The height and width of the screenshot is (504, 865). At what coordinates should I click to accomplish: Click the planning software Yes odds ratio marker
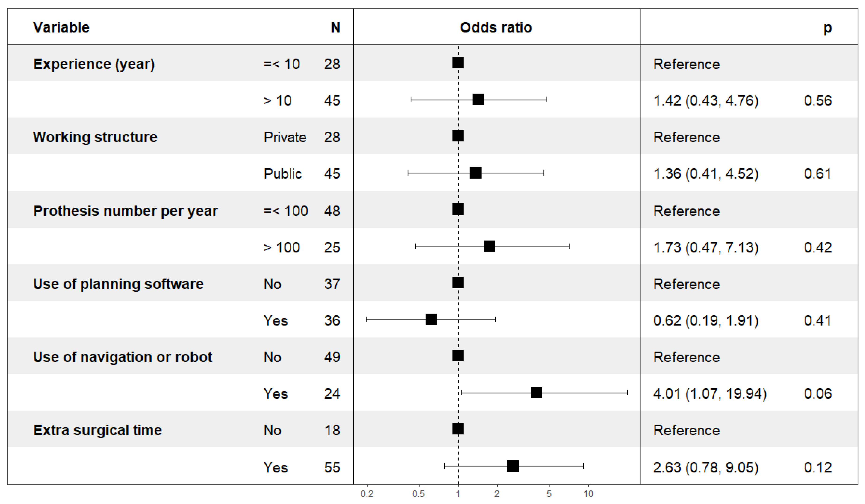point(431,319)
